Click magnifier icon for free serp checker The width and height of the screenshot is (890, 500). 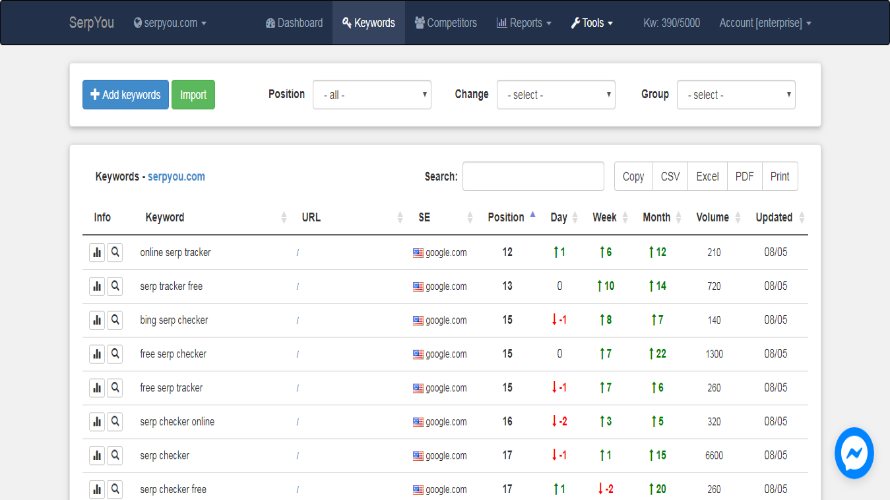(115, 354)
